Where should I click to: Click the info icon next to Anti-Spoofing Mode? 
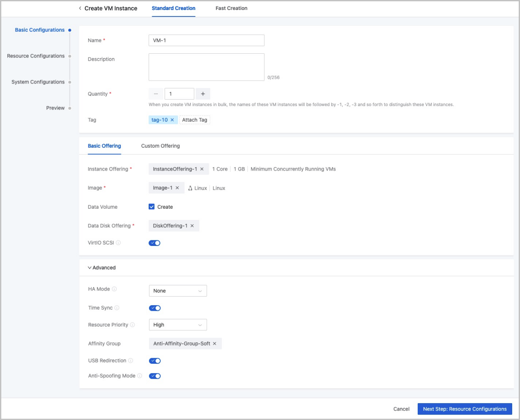[x=140, y=376]
